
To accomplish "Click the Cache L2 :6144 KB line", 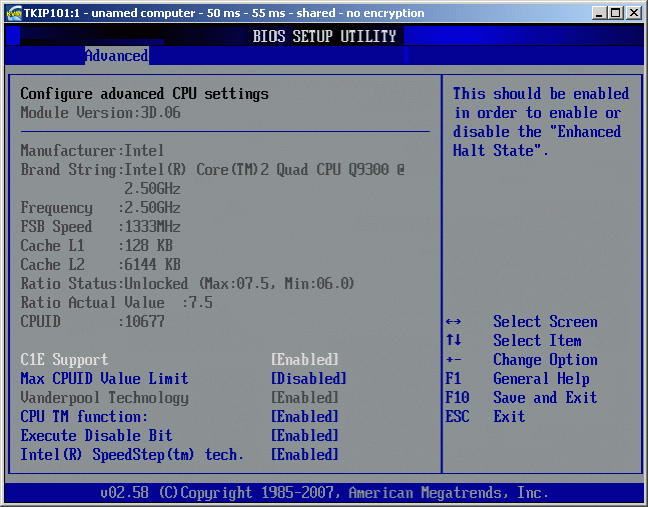I will click(100, 264).
